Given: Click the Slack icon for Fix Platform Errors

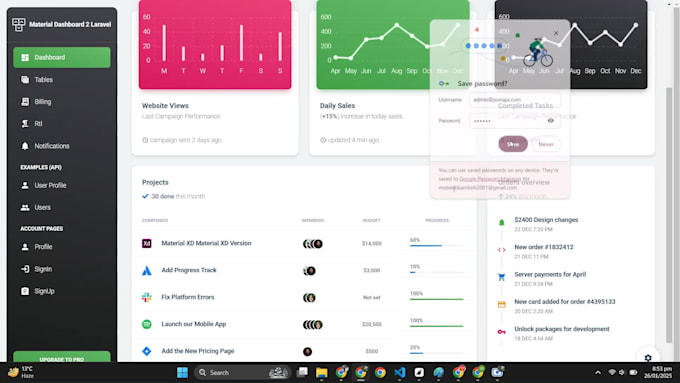Looking at the screenshot, I should [147, 298].
